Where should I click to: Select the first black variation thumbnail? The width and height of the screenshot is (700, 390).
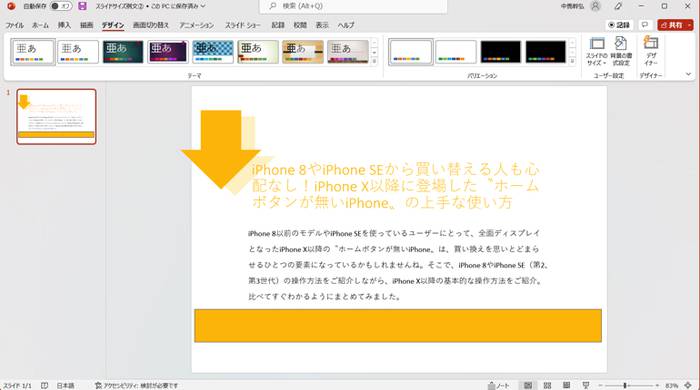500,52
